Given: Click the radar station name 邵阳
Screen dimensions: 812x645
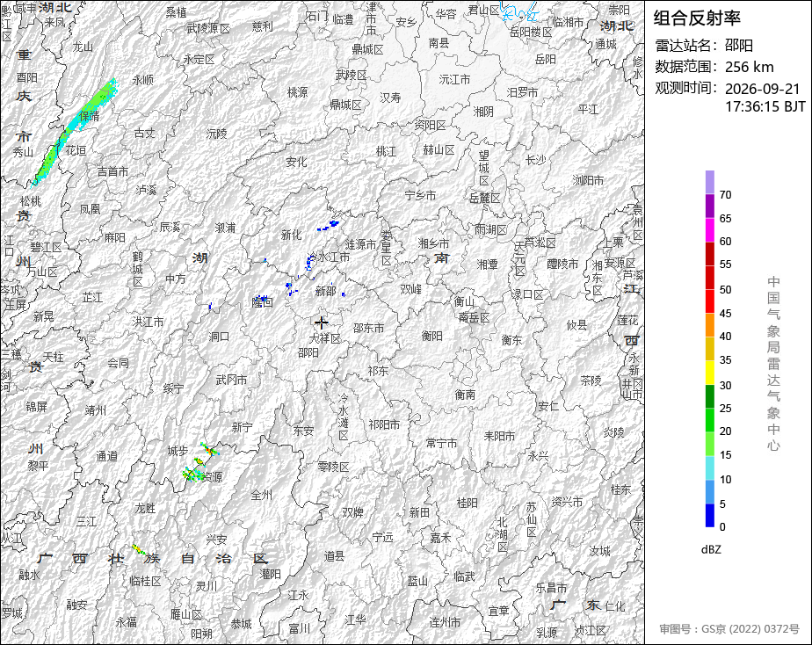Looking at the screenshot, I should pyautogui.click(x=738, y=46).
